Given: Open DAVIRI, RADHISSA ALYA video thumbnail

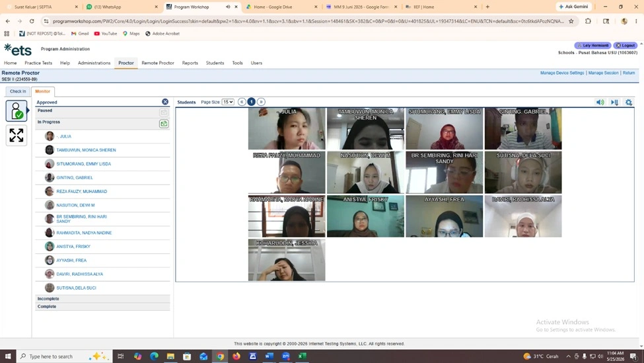Looking at the screenshot, I should (x=523, y=216).
